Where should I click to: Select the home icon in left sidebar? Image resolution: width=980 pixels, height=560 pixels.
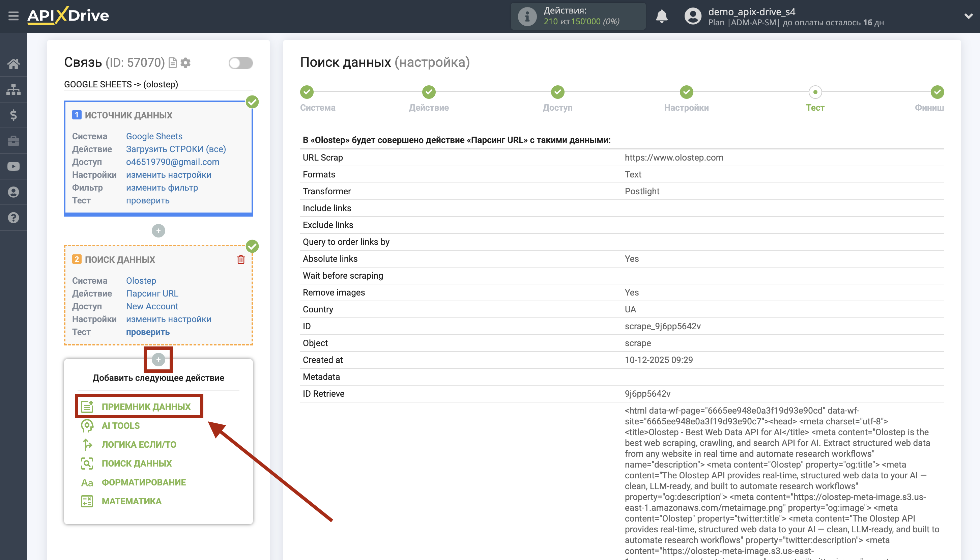(x=14, y=63)
